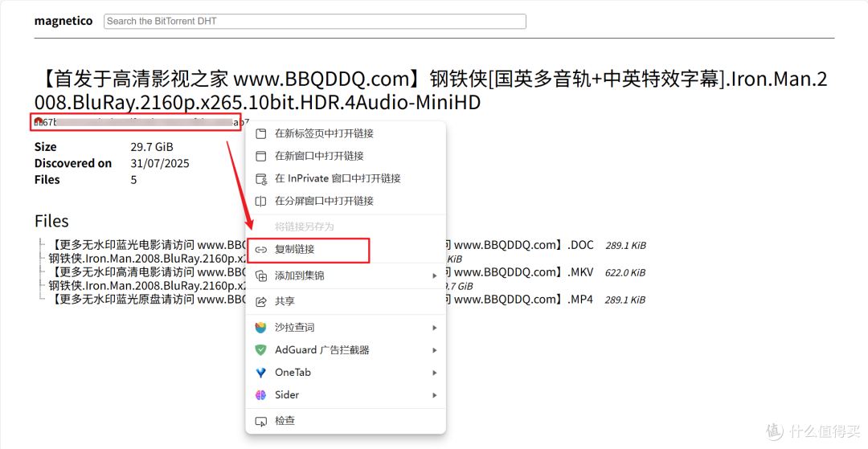The height and width of the screenshot is (449, 868).
Task: Click the torrent info hash magnet link
Action: [x=137, y=122]
